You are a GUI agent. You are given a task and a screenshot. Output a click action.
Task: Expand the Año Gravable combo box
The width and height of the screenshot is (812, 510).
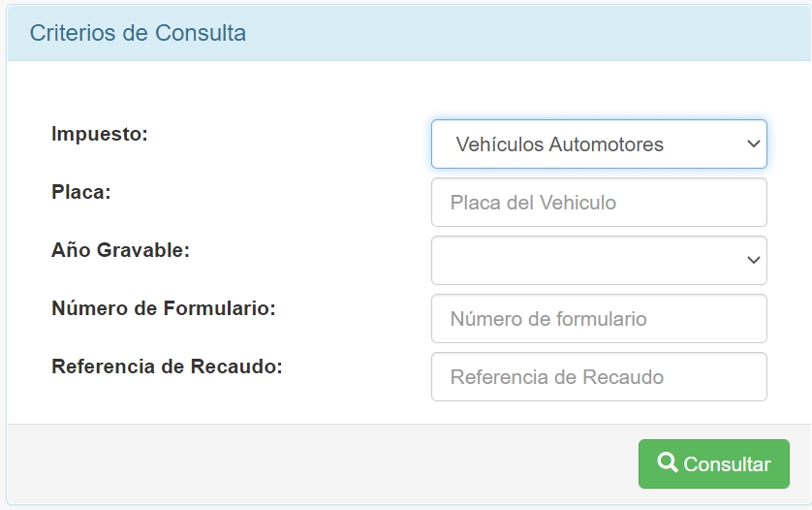pyautogui.click(x=598, y=261)
